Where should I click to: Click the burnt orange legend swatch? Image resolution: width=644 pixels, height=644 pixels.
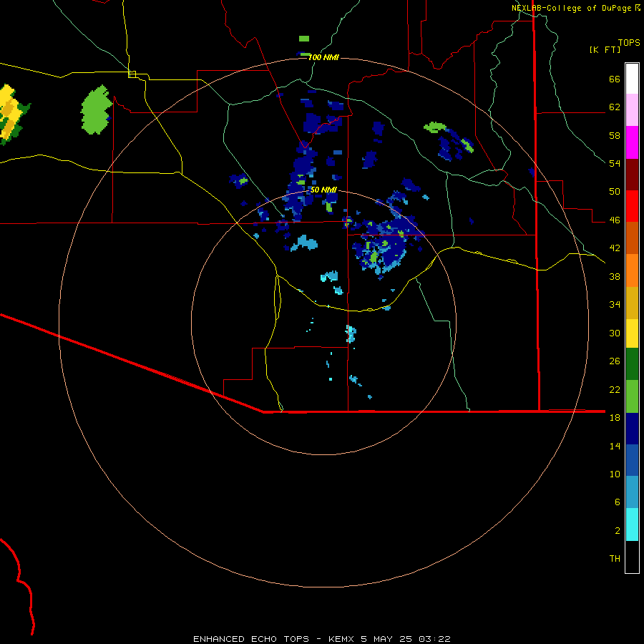point(632,238)
